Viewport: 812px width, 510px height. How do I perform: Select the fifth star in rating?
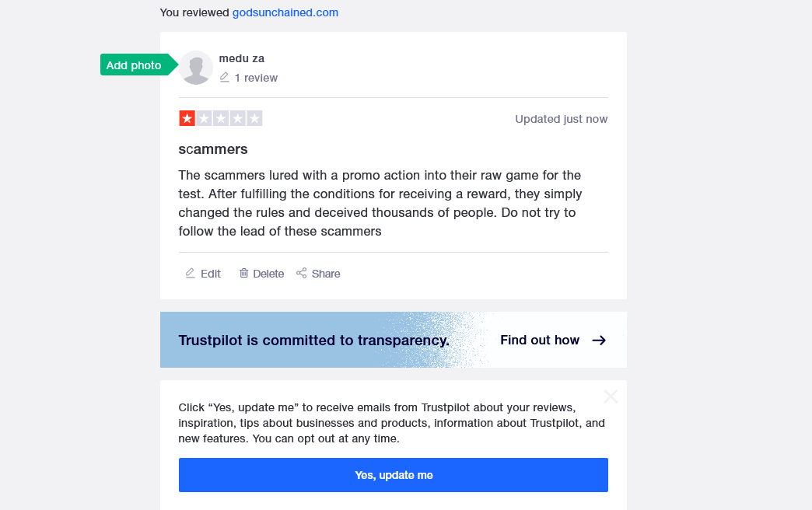[254, 119]
